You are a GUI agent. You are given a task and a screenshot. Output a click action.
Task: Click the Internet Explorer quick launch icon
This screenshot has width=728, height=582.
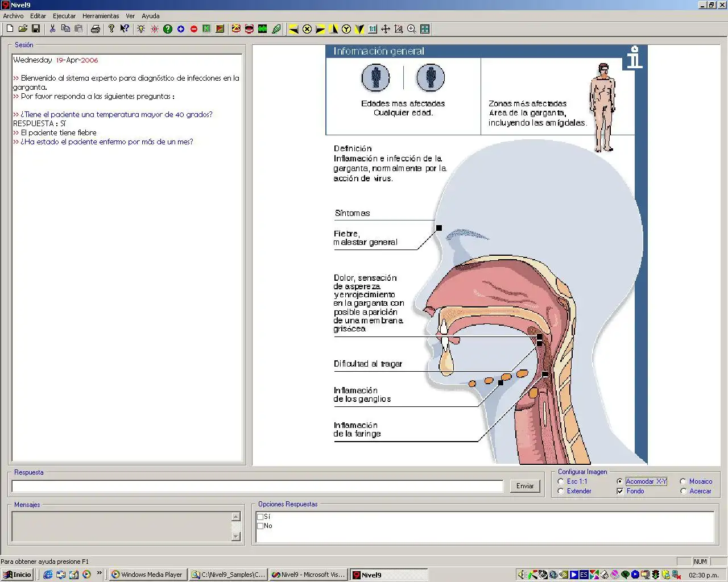pos(48,575)
